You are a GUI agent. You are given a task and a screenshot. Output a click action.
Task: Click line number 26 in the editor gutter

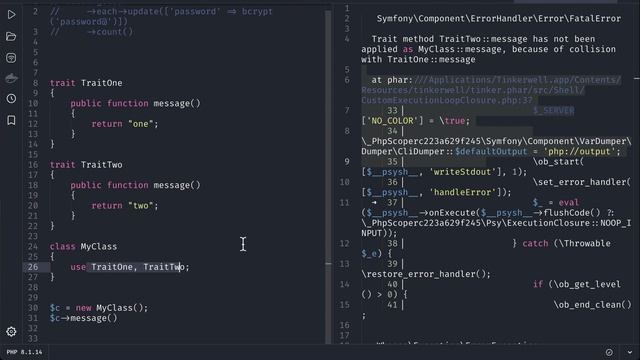(x=33, y=267)
